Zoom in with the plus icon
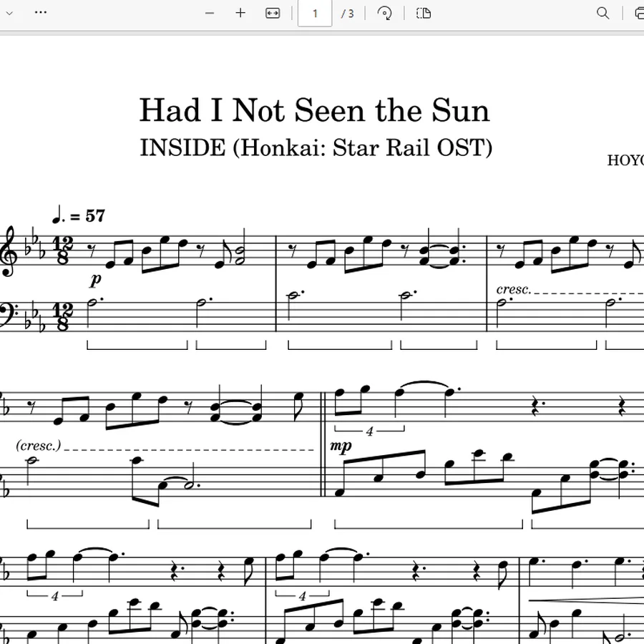644x644 pixels. pos(240,14)
